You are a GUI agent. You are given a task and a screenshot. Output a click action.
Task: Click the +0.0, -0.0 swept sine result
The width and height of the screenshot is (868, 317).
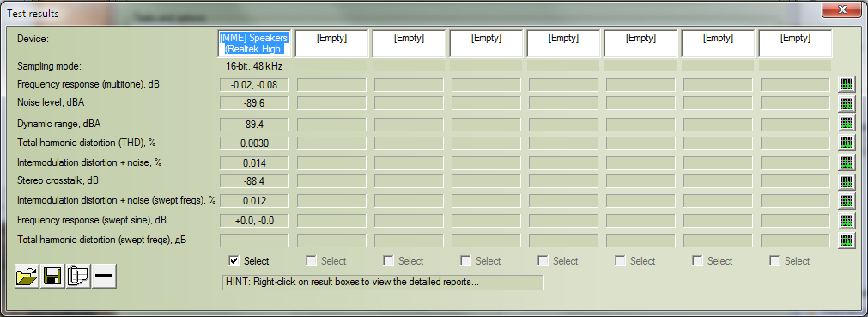coord(254,221)
